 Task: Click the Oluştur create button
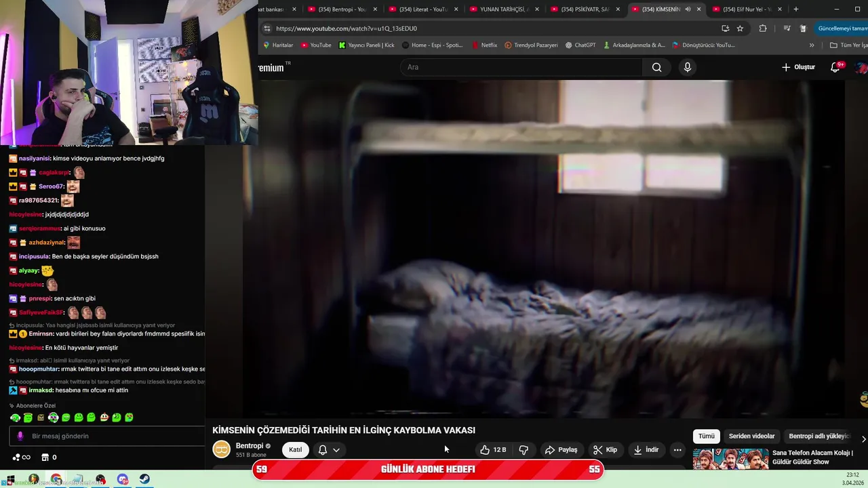798,67
